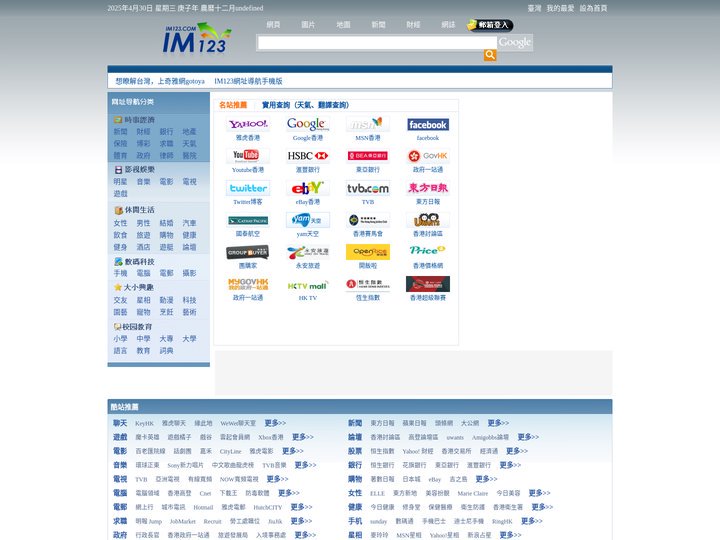Screen dimensions: 720x540
Task: Click 設為首頁 set homepage link
Action: [593, 8]
